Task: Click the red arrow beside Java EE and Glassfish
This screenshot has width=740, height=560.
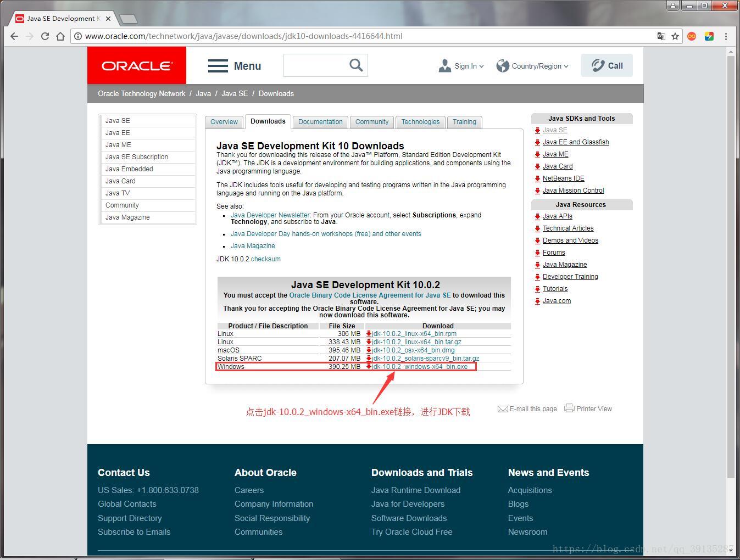Action: pyautogui.click(x=537, y=142)
